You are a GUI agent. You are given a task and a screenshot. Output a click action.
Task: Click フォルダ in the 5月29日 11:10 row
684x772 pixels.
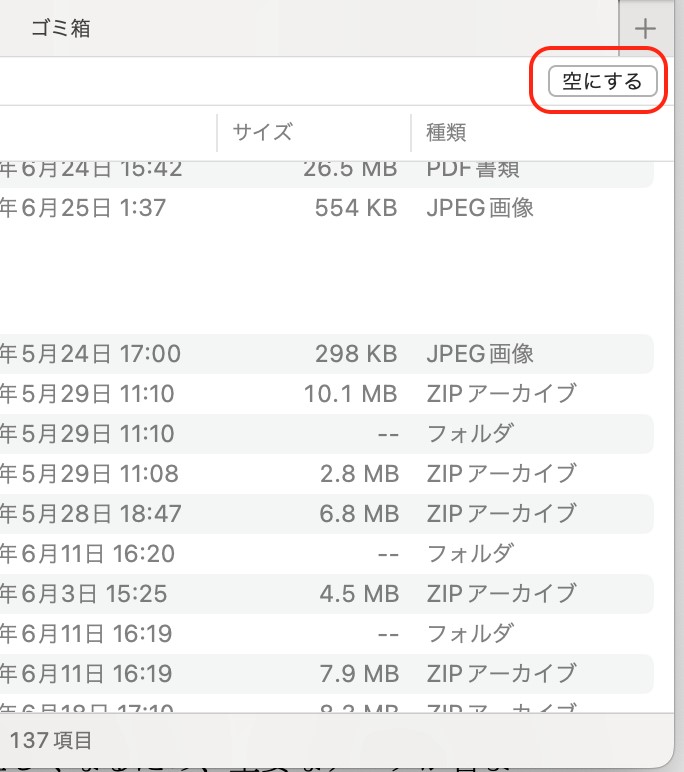pyautogui.click(x=470, y=434)
